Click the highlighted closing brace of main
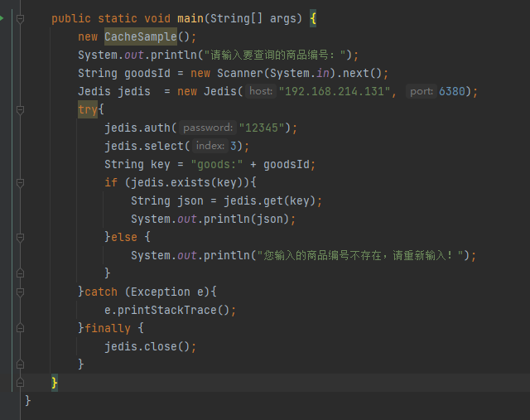The image size is (530, 420). (x=55, y=383)
